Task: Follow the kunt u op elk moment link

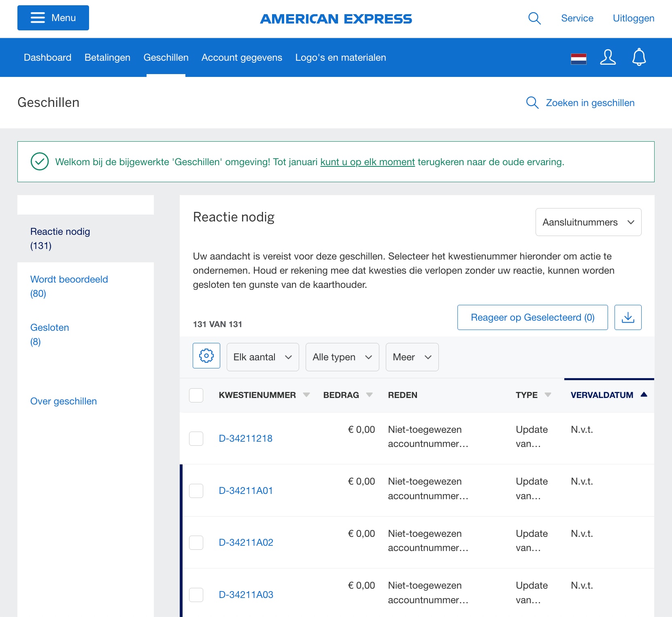Action: (x=367, y=162)
